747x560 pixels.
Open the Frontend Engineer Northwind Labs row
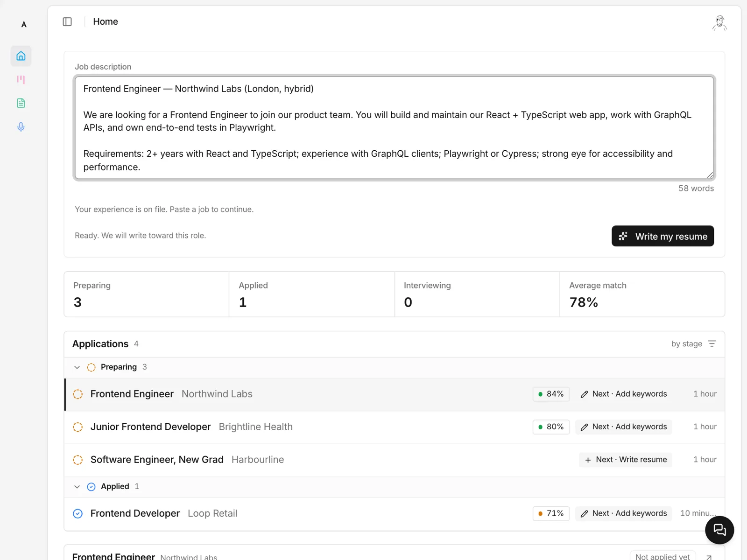tap(395, 394)
